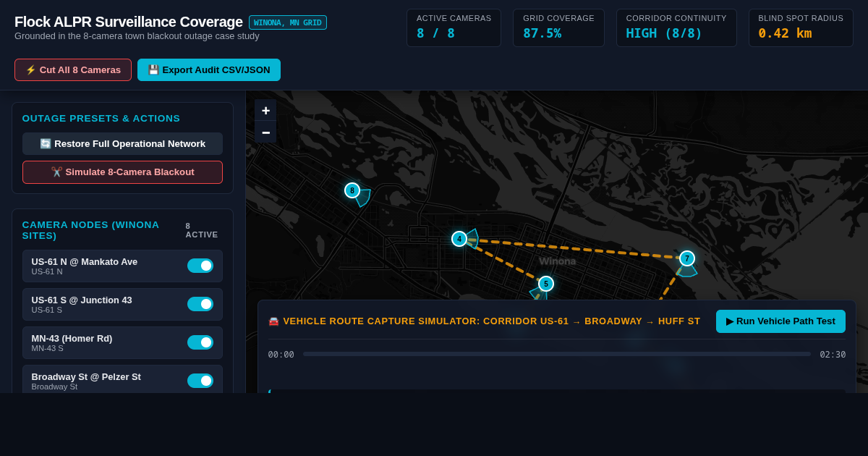
Task: Simulate 8-Camera Blackout
Action: pyautogui.click(x=122, y=172)
